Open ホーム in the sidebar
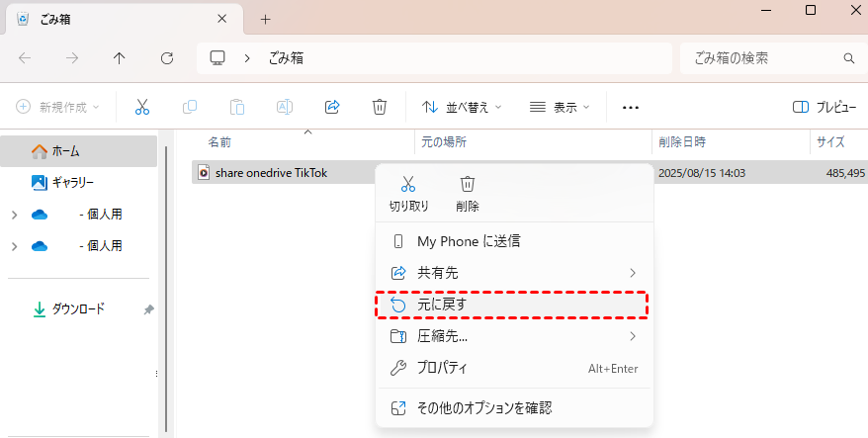Viewport: 868px width, 438px height. [79, 151]
